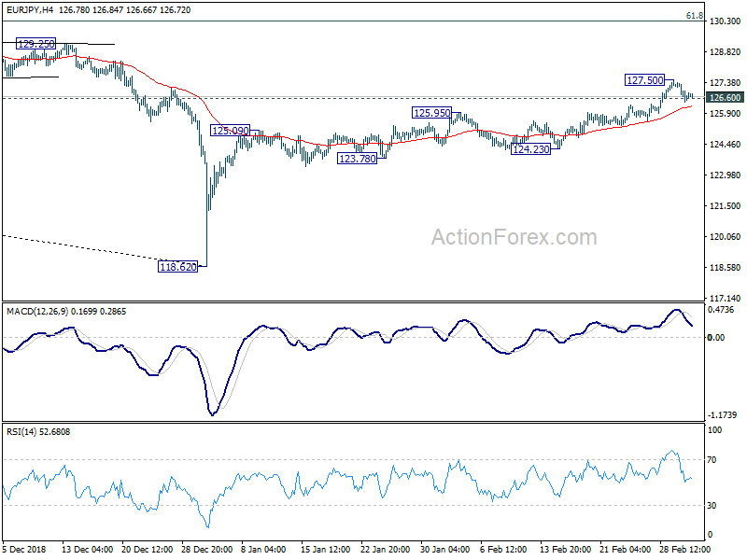Click the 8 Jan 04:00 date label
Viewport: 747px width, 560px height.
click(x=263, y=549)
